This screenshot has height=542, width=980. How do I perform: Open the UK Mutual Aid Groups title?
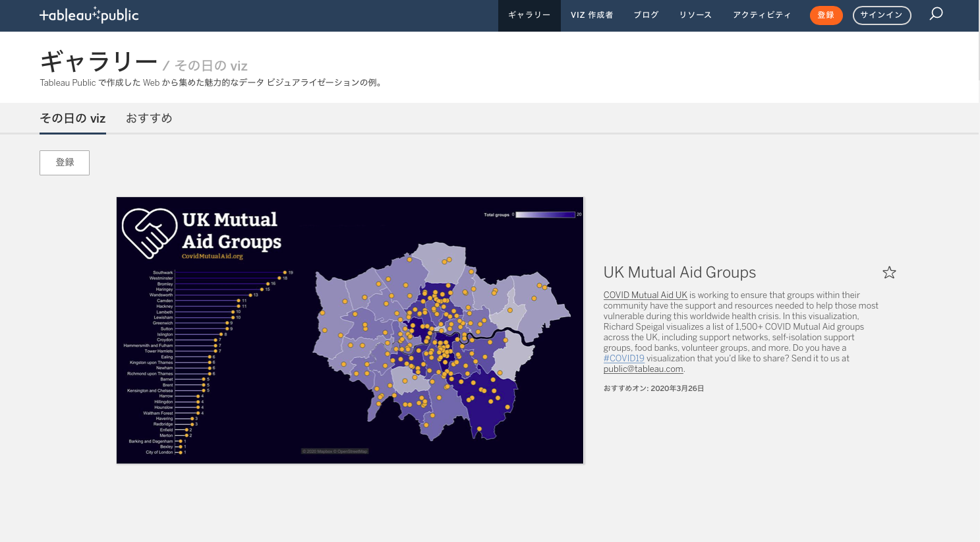tap(679, 272)
